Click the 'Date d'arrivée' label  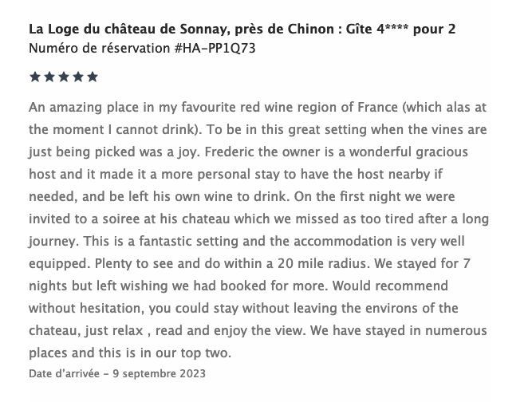tap(64, 373)
